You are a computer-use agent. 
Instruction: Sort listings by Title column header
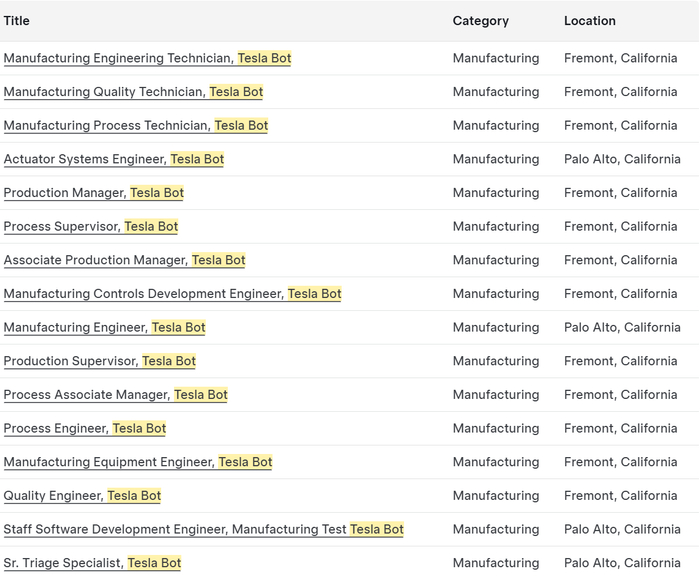pos(17,21)
